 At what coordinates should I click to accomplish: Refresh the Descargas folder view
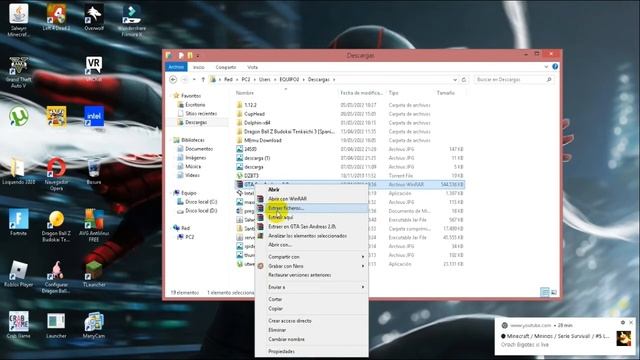(464, 80)
